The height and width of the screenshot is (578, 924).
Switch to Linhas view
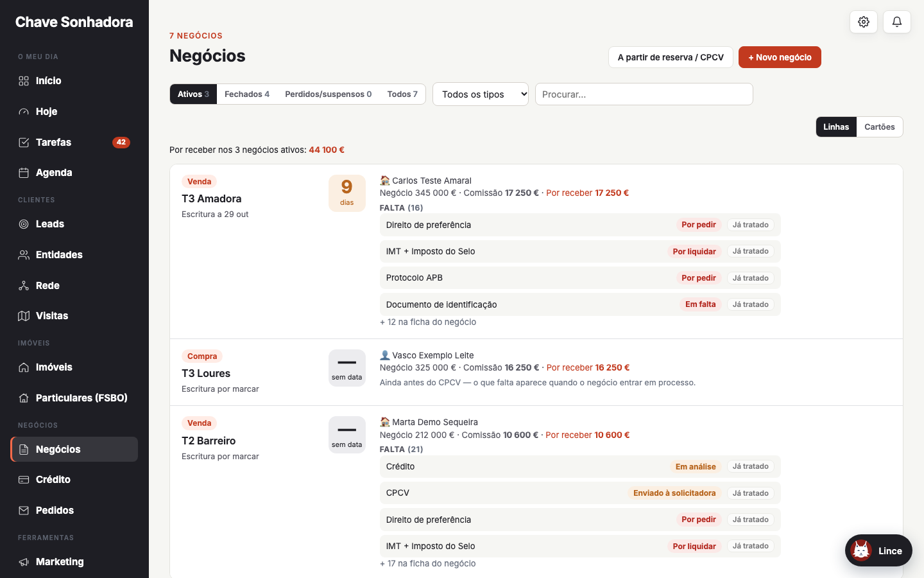(x=836, y=127)
